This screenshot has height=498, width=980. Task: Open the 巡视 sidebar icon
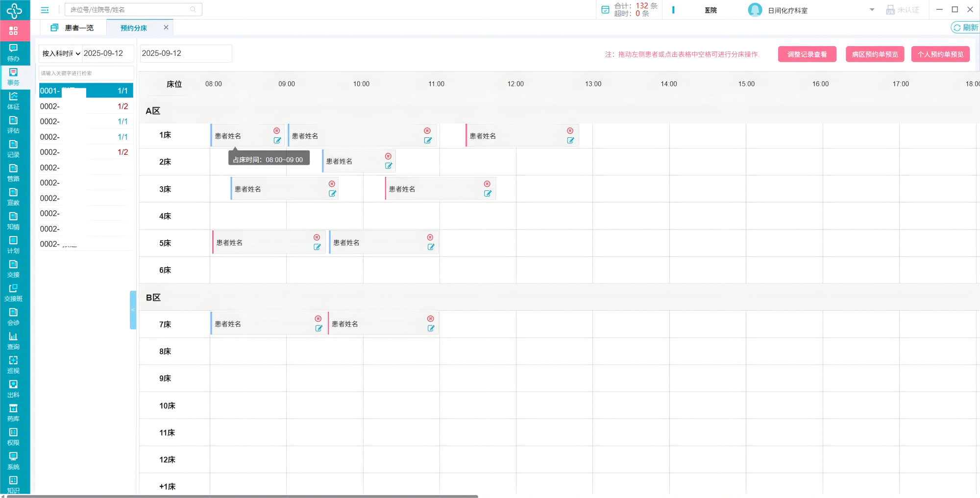13,364
